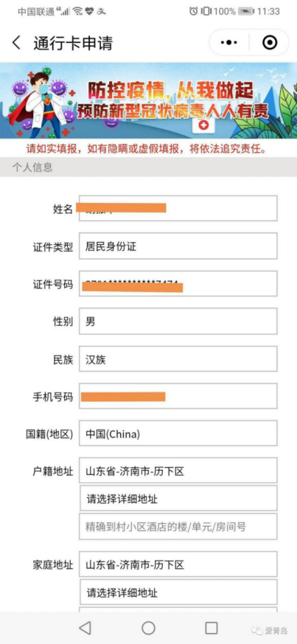Tap the battery status icon
Viewport: 297px width, 644px height.
(245, 11)
